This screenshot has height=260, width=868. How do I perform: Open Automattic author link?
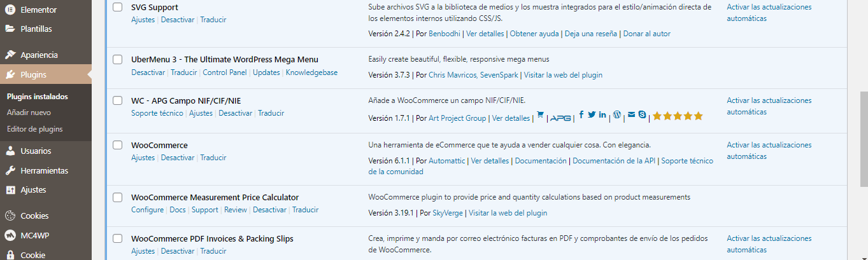447,161
